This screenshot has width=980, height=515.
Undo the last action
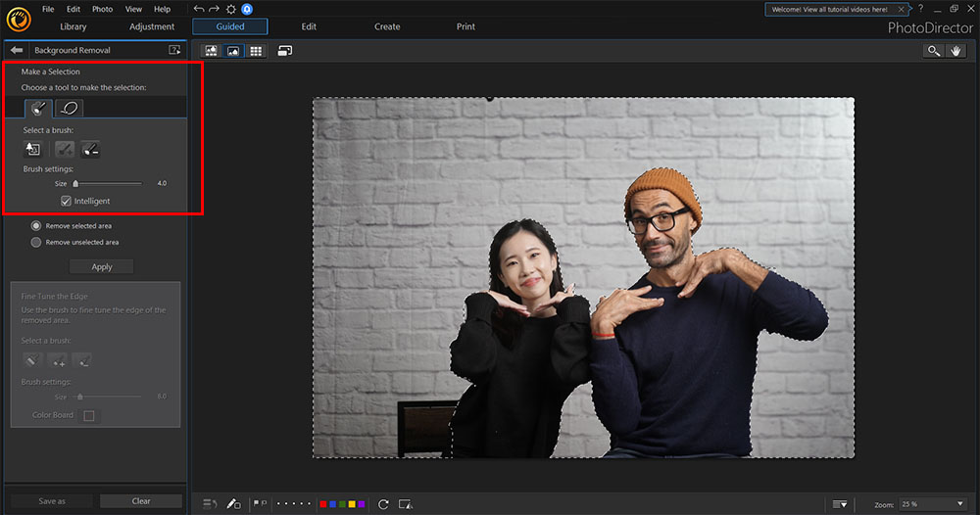199,9
